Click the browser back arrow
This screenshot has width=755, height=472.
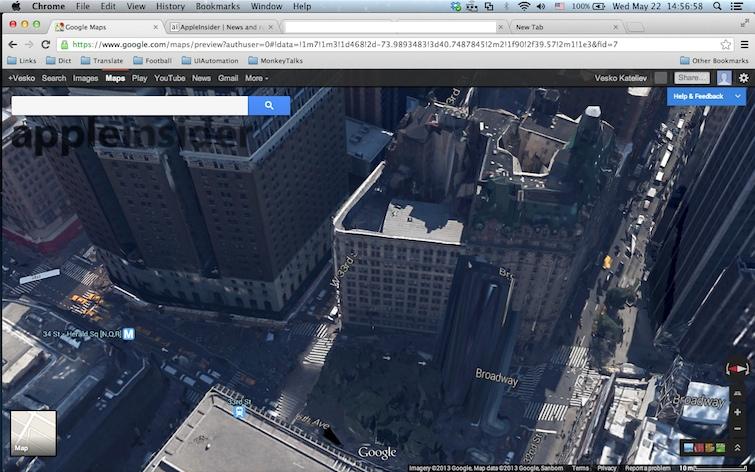[13, 44]
